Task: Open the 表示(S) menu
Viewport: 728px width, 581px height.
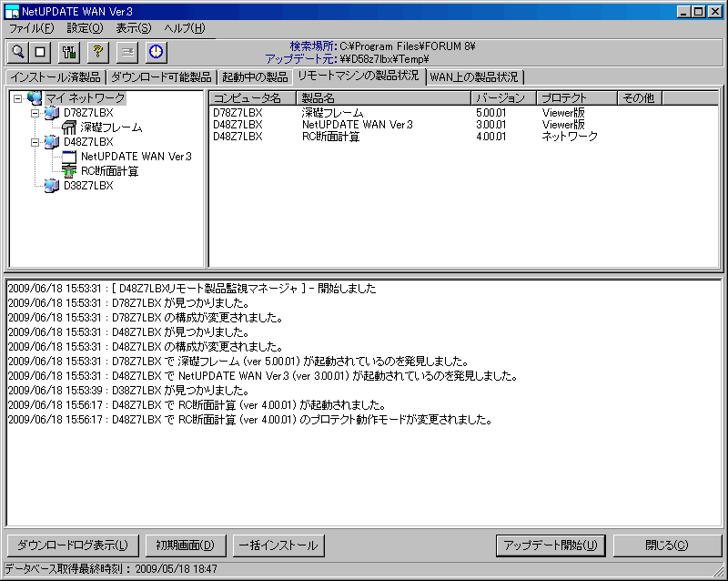Action: [134, 28]
